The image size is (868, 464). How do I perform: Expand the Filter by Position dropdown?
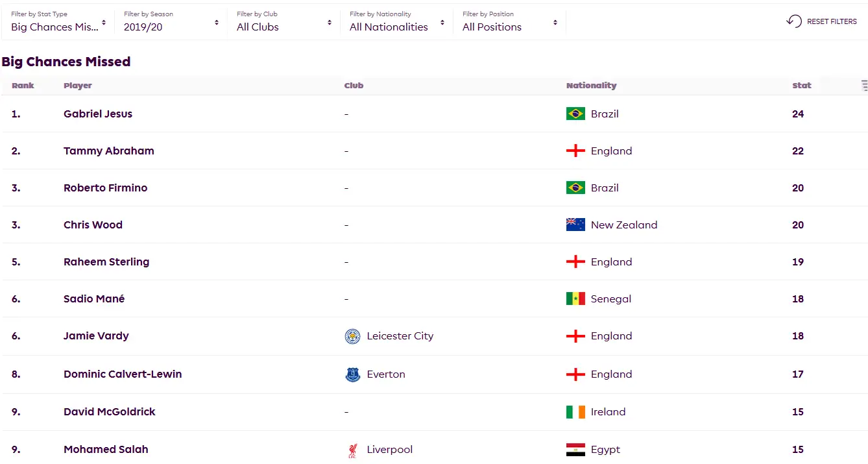click(510, 22)
